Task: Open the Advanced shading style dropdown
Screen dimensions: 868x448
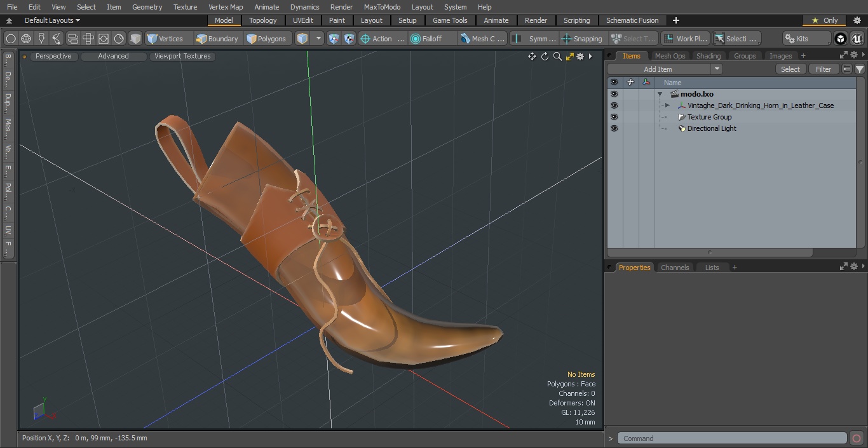Action: coord(113,56)
